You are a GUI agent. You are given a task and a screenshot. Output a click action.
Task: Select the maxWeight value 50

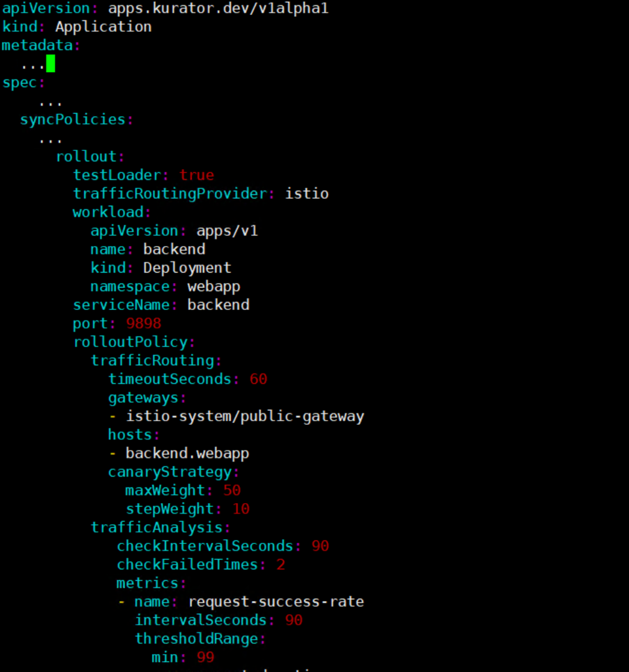[x=232, y=490]
